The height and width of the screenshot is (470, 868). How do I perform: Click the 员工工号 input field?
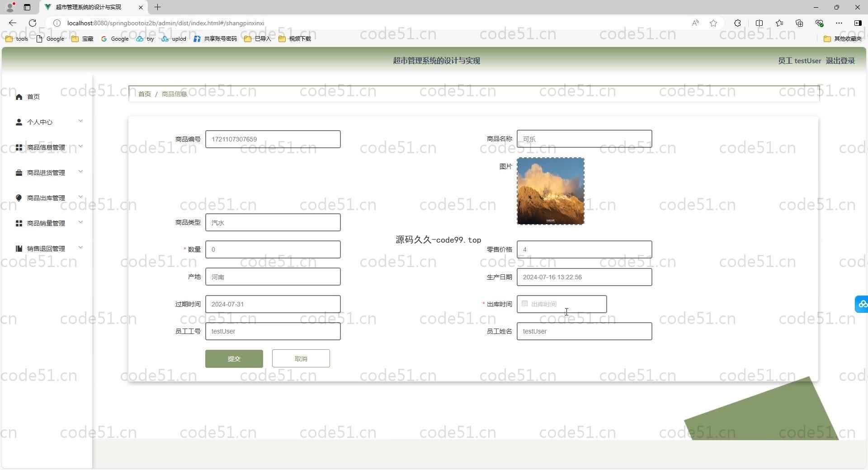pos(273,331)
